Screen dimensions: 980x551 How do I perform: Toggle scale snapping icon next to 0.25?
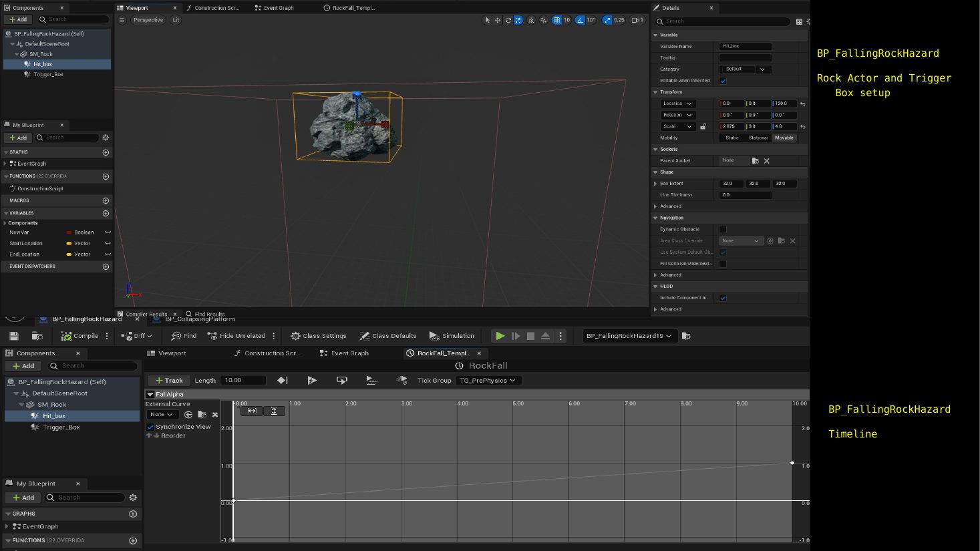[x=607, y=20]
